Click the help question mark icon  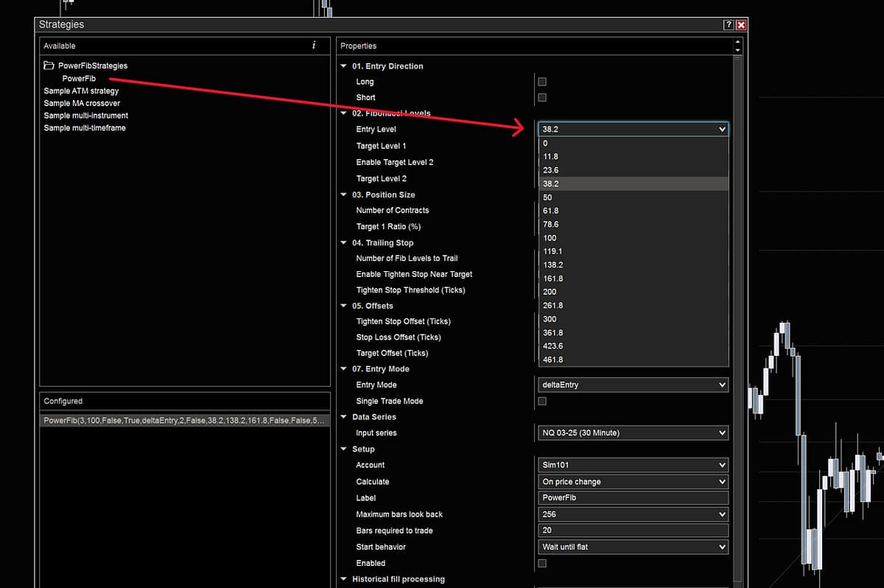point(728,25)
